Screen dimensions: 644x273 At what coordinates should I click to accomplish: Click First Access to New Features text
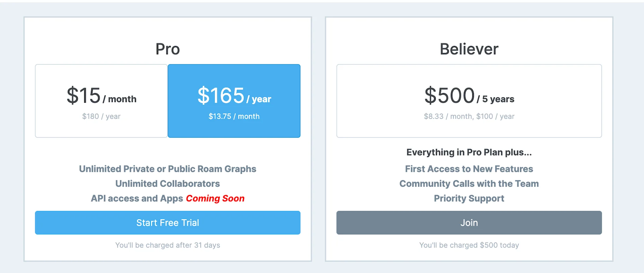[469, 169]
